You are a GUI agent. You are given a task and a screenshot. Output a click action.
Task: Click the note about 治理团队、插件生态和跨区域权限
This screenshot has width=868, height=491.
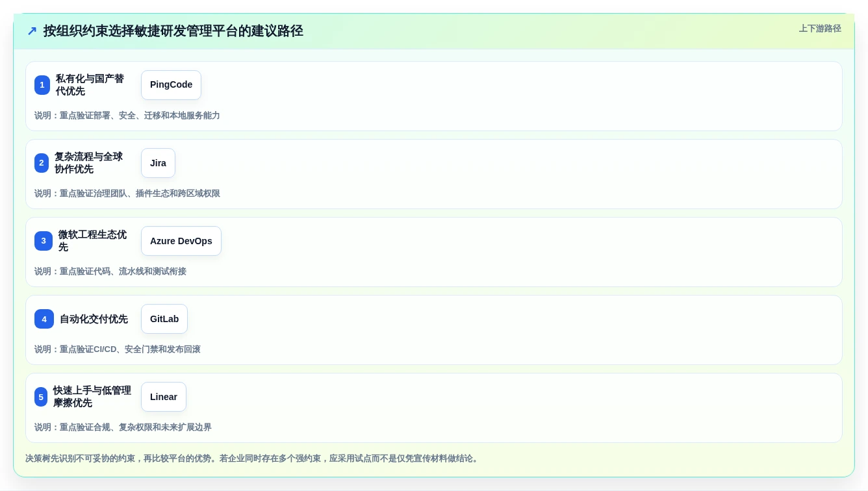click(127, 194)
